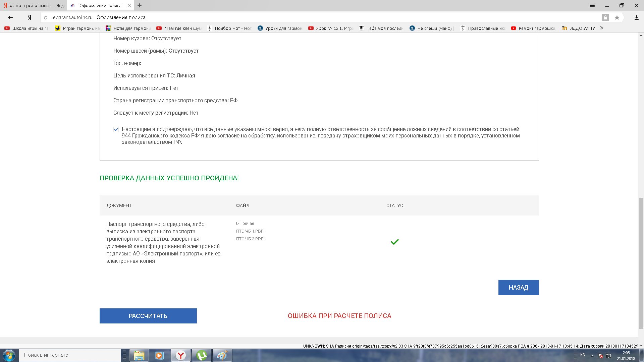644x362 pixels.
Task: Launch uTorrent from taskbar
Action: click(202, 355)
